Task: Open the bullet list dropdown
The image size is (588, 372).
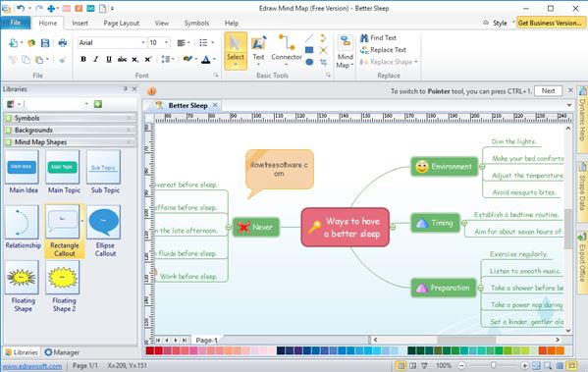Action: (x=206, y=43)
